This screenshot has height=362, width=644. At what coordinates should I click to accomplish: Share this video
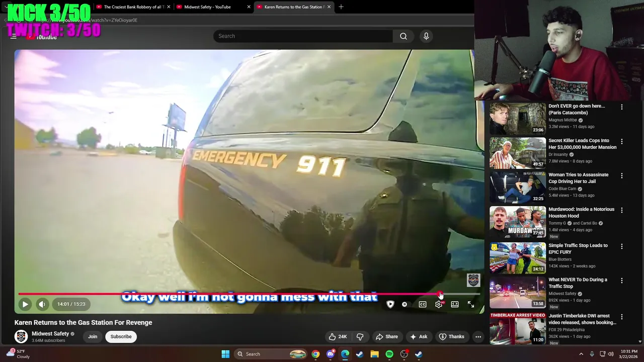(387, 337)
